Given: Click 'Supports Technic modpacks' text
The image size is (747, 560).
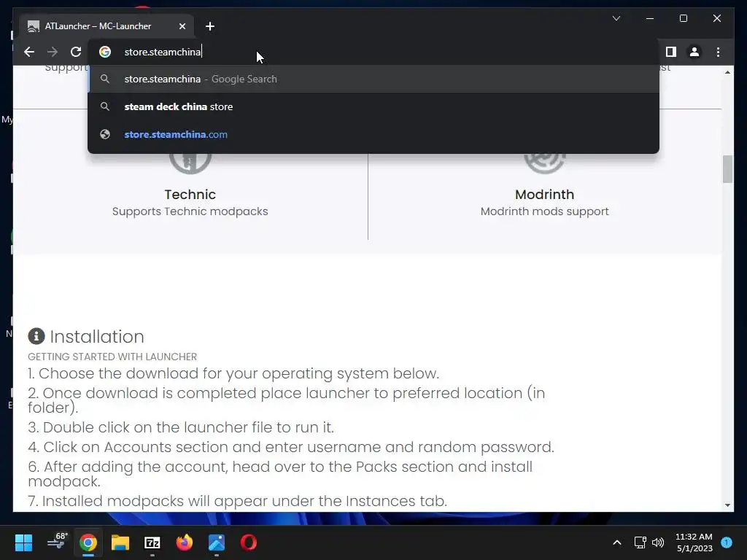Looking at the screenshot, I should tap(190, 211).
